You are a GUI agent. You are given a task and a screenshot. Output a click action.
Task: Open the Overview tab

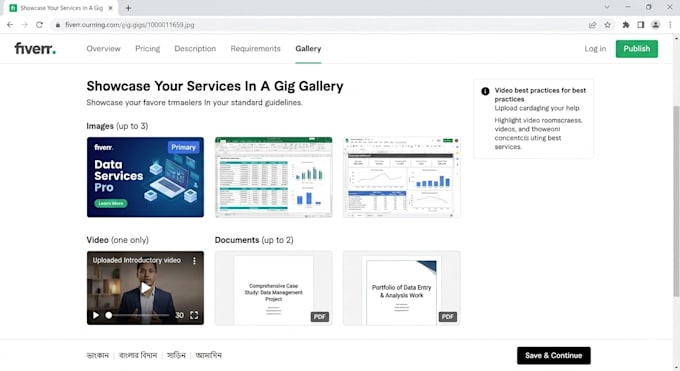click(x=103, y=49)
